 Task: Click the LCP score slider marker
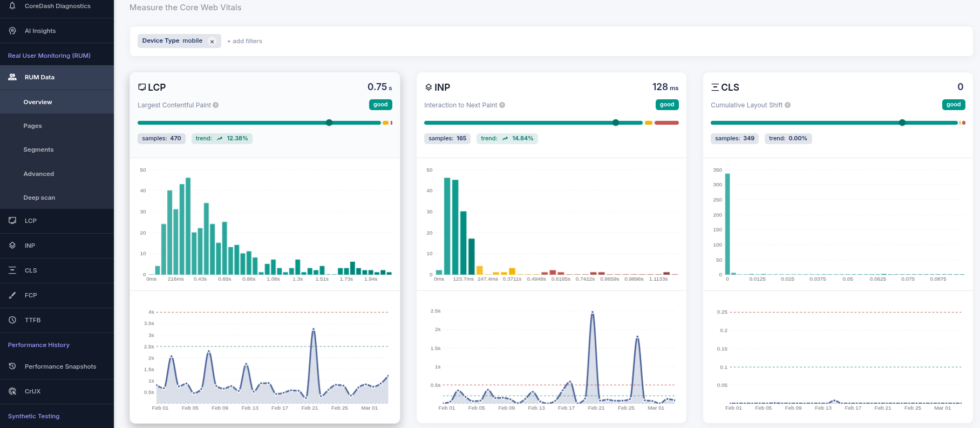tap(329, 123)
